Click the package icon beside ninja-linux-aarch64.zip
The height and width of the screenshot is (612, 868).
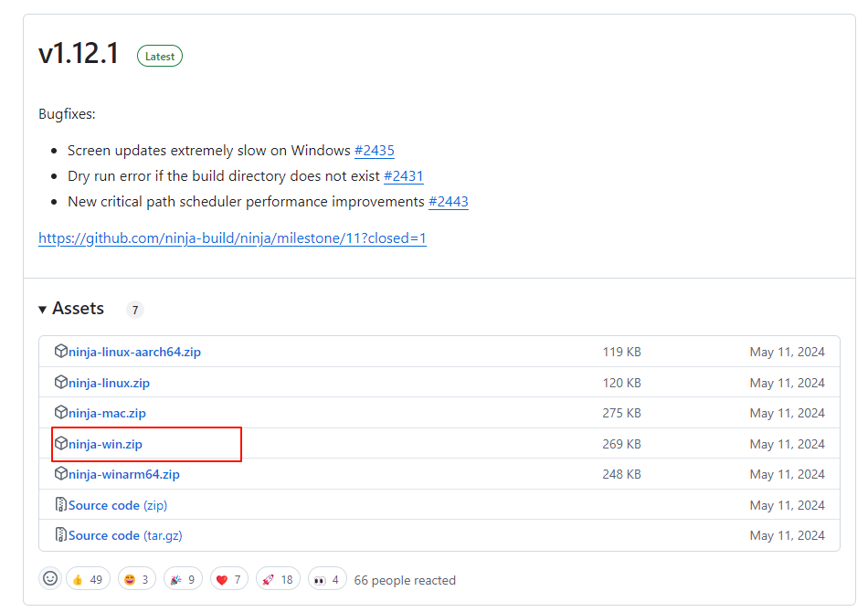point(61,352)
